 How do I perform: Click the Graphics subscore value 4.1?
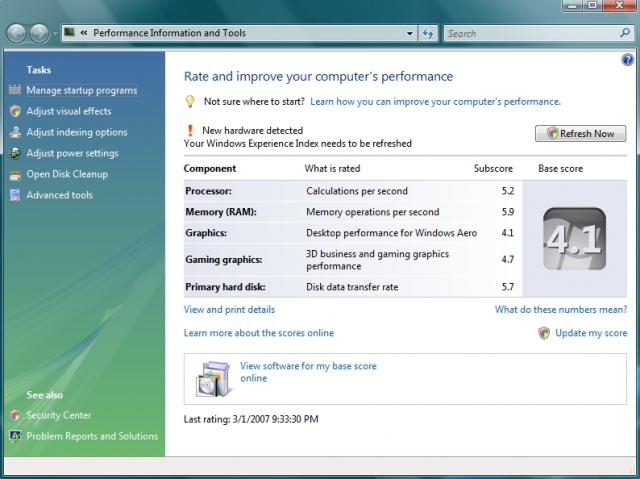pos(507,233)
